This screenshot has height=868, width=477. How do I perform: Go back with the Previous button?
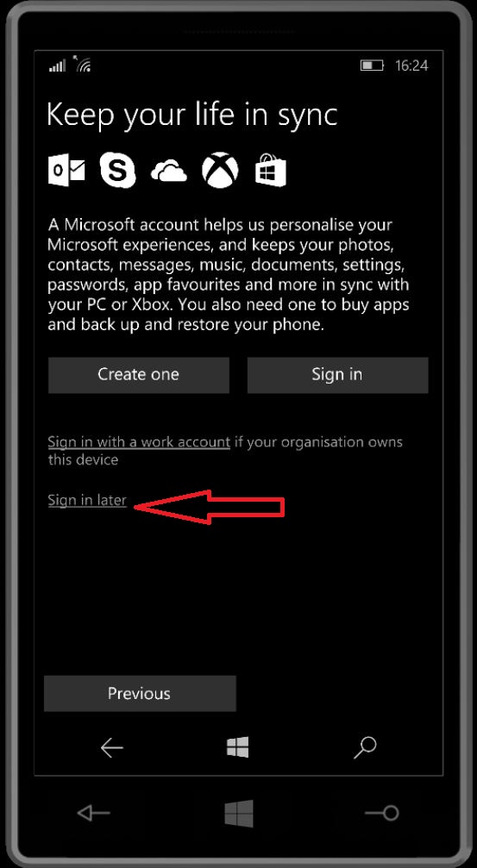click(140, 694)
